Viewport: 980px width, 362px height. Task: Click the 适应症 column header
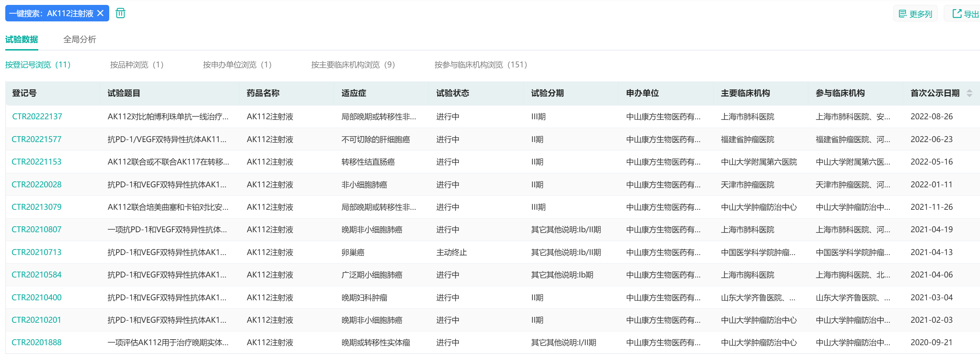click(354, 93)
